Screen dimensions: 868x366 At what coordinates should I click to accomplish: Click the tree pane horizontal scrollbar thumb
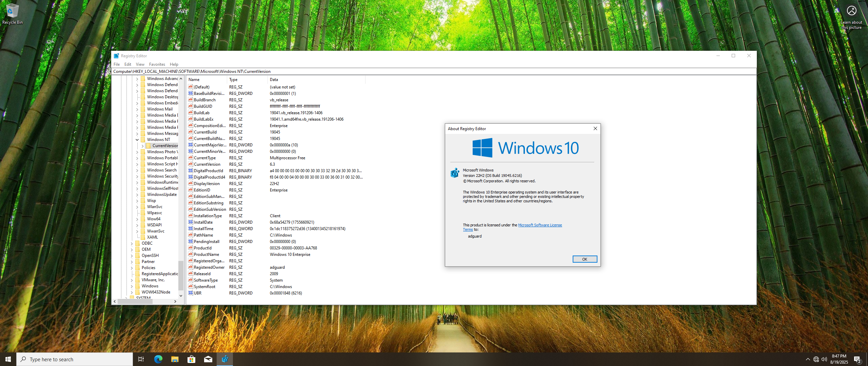(135, 301)
